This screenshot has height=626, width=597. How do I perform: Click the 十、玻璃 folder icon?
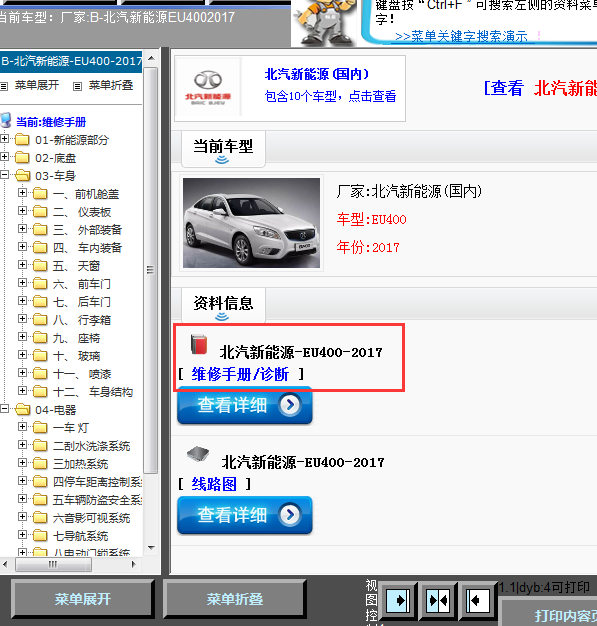(40, 355)
